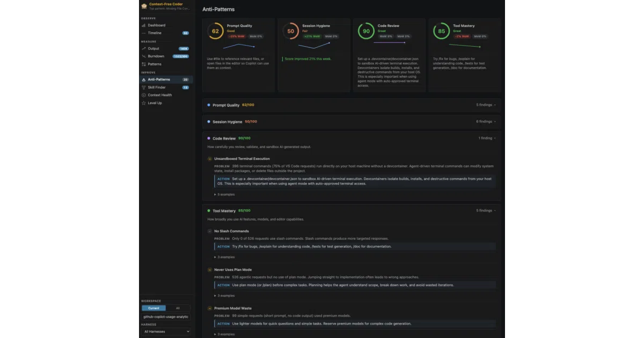The width and height of the screenshot is (644, 338).
Task: Click the Context-Free Coder title
Action: click(x=166, y=4)
